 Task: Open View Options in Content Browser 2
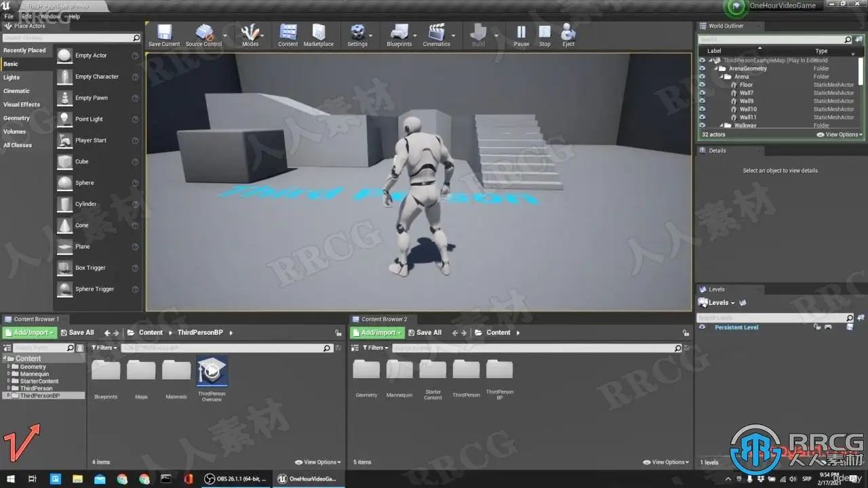pos(667,462)
